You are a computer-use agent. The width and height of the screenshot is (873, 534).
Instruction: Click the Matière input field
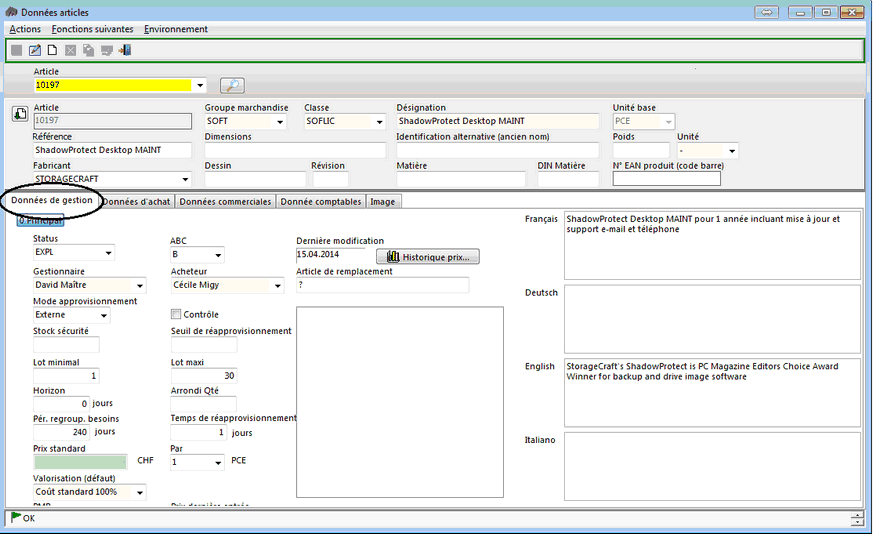pos(461,179)
